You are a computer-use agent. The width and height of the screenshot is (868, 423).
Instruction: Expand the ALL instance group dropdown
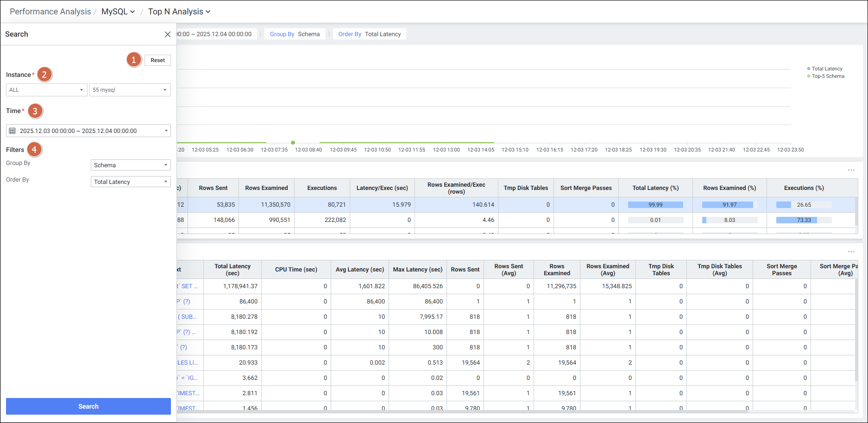coord(46,90)
